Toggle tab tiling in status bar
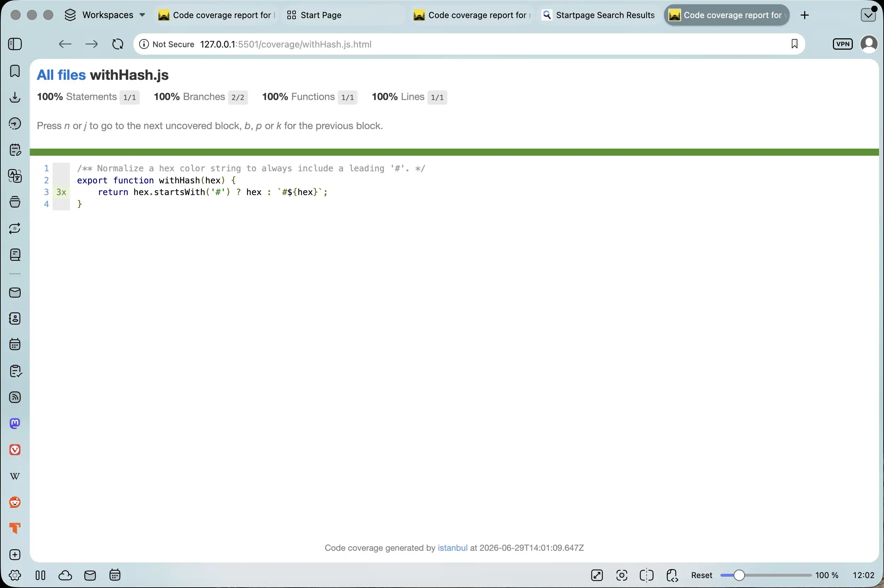Viewport: 884px width, 588px height. point(647,575)
